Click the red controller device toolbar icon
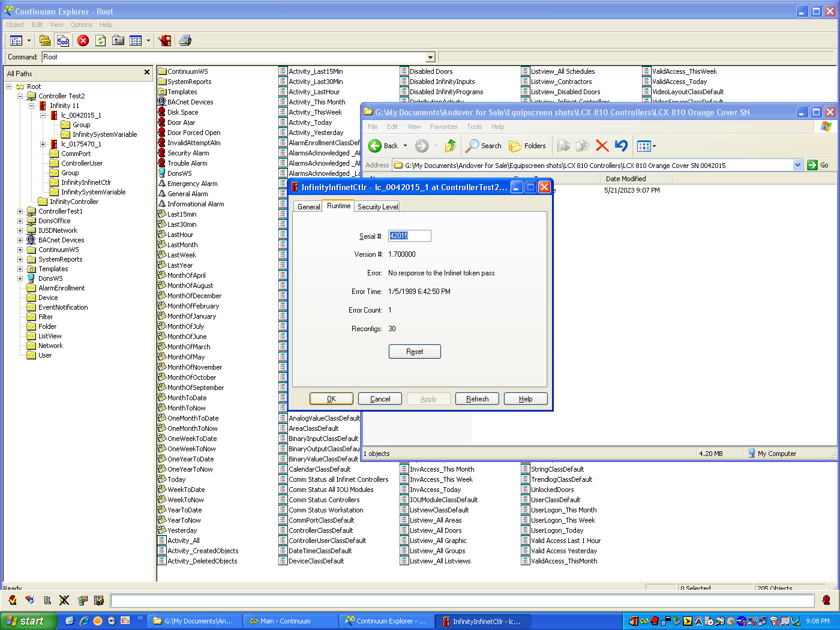Screen dimensions: 840x630 tap(165, 41)
